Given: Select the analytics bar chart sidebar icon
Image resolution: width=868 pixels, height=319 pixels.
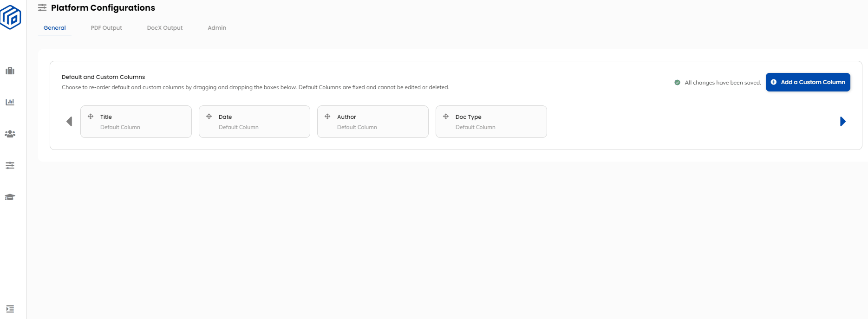Looking at the screenshot, I should [x=10, y=102].
